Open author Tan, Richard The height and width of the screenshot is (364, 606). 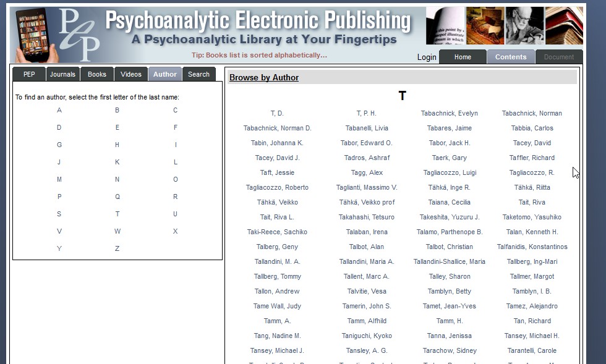pyautogui.click(x=532, y=321)
